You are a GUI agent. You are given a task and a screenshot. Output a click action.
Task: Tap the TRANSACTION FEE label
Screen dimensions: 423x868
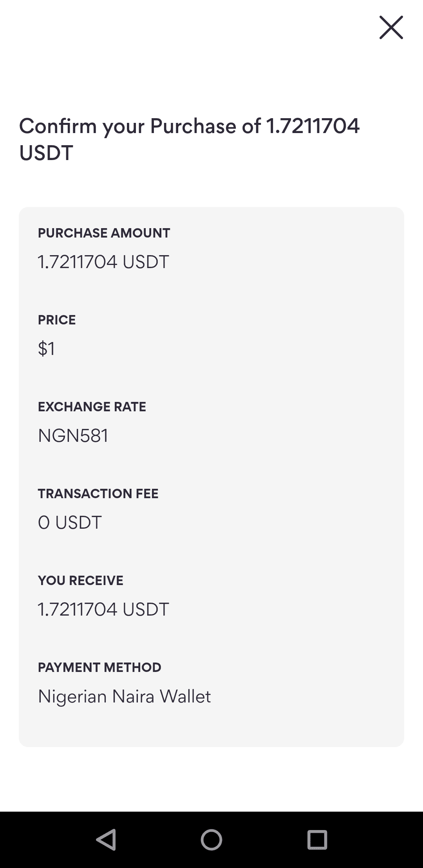pyautogui.click(x=98, y=494)
